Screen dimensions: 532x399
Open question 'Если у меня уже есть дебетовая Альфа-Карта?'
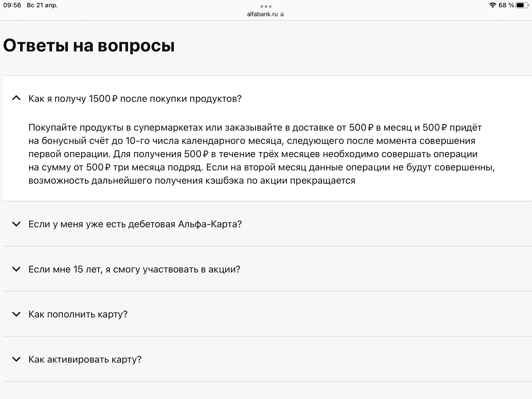(135, 224)
